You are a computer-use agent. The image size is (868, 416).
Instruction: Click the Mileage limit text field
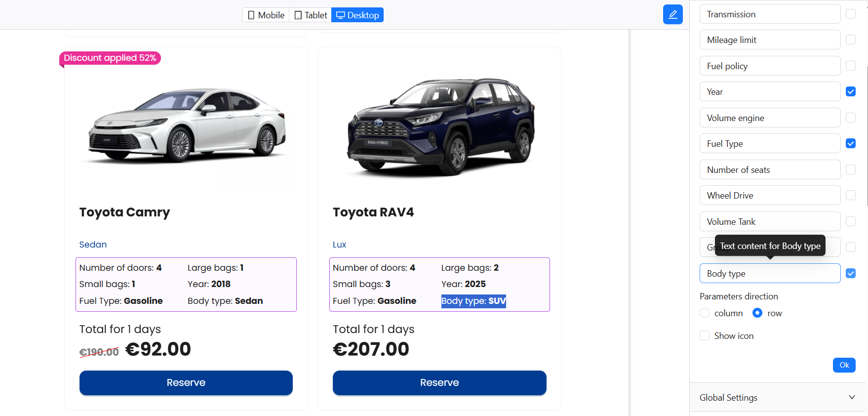tap(769, 40)
